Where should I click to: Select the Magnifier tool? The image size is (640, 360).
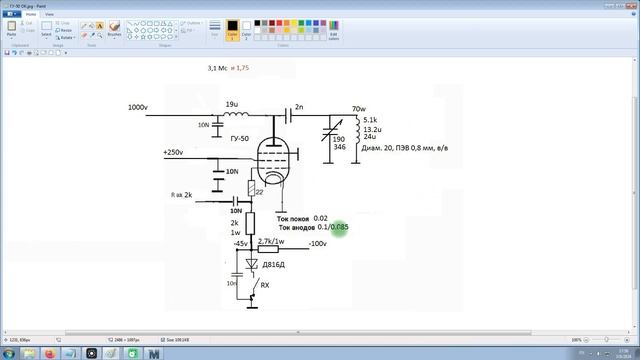100,36
